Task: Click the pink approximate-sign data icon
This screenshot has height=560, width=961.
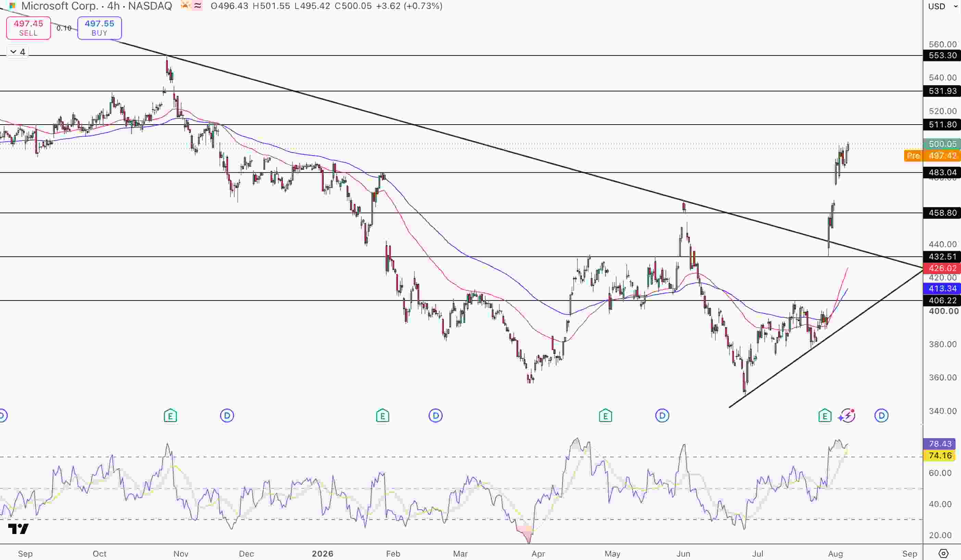Action: click(198, 6)
